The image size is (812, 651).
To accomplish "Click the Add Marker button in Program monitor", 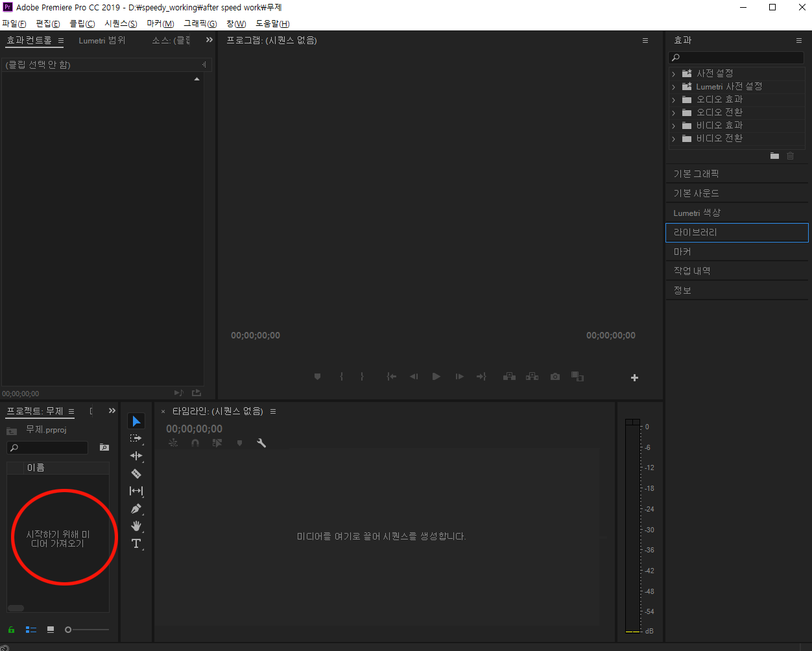I will tap(317, 377).
